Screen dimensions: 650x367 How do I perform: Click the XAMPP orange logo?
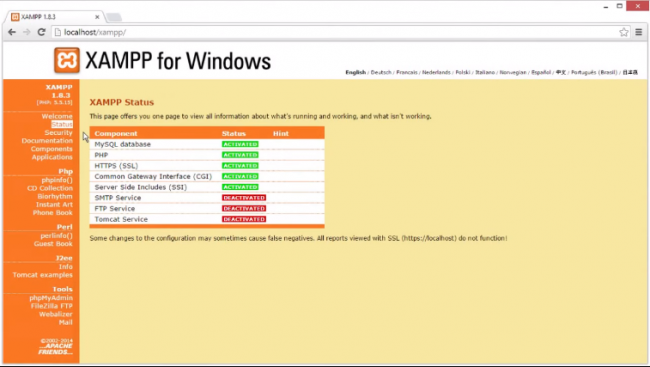pos(67,60)
